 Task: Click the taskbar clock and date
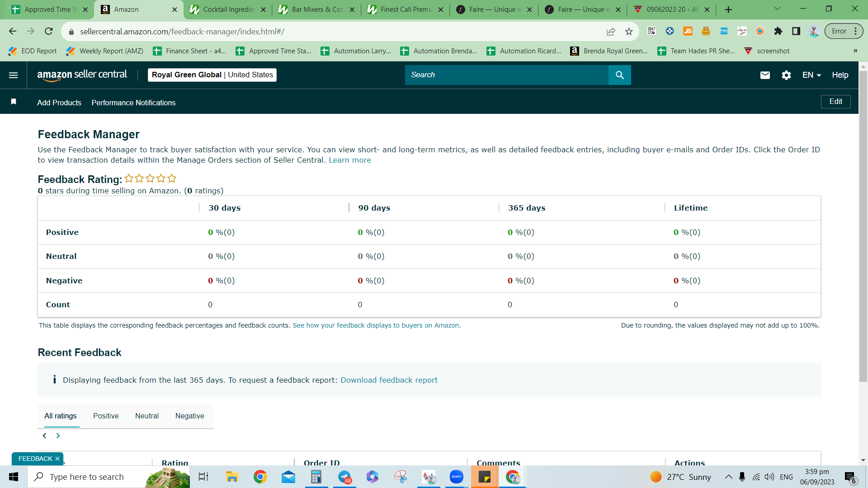point(817,477)
